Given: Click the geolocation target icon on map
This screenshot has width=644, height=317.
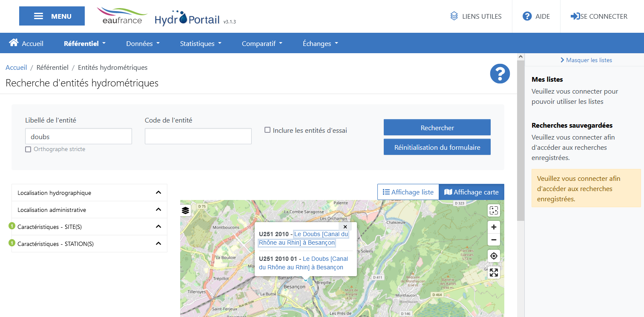Looking at the screenshot, I should pos(494,256).
